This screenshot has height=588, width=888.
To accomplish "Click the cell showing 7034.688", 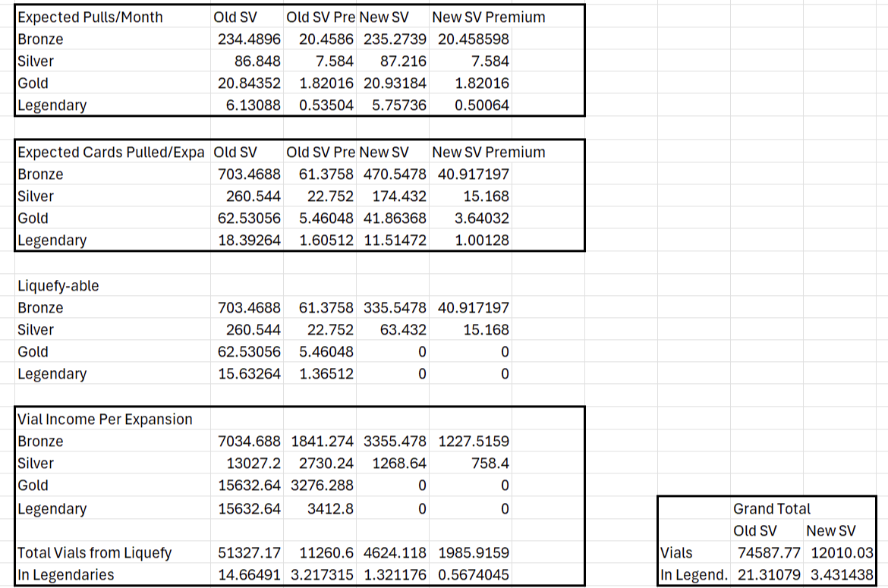I will [x=247, y=442].
